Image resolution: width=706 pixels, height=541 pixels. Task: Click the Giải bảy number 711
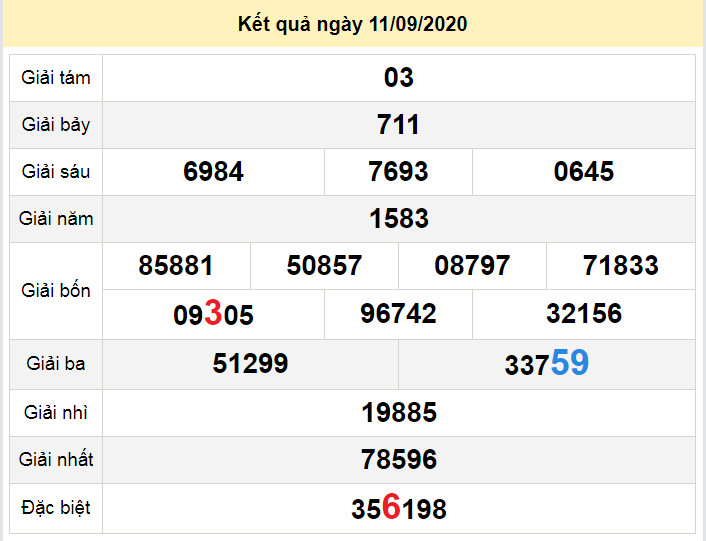point(398,125)
